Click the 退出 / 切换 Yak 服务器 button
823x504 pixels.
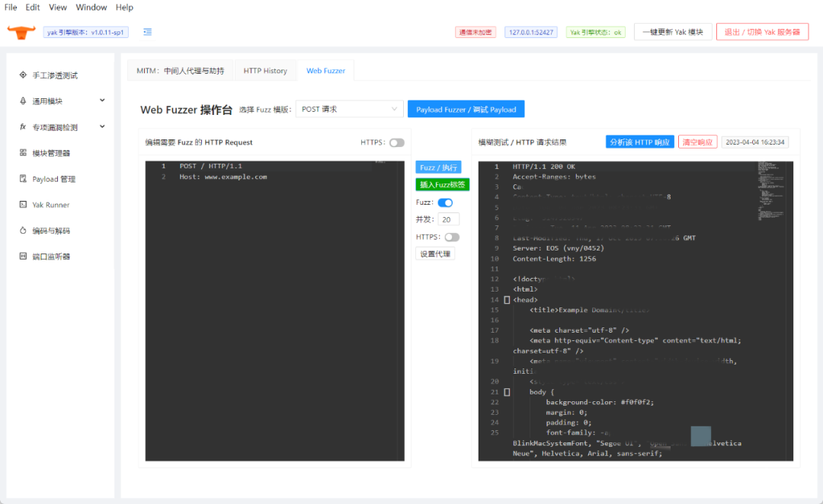pos(762,32)
